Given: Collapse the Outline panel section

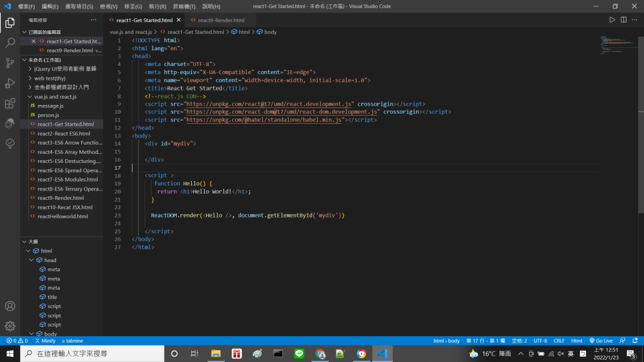Looking at the screenshot, I should pos(25,242).
